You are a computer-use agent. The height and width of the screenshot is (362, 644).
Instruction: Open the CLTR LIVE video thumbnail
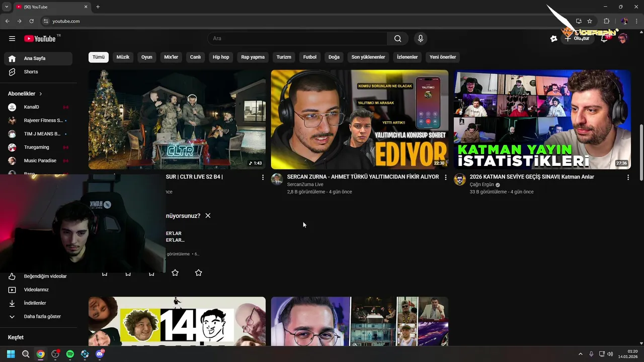177,120
